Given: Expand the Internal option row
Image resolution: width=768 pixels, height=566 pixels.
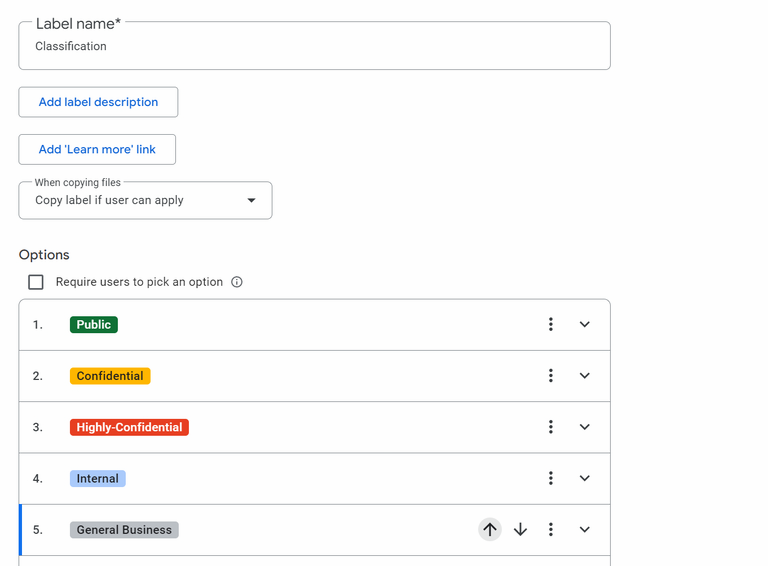Looking at the screenshot, I should tap(585, 479).
